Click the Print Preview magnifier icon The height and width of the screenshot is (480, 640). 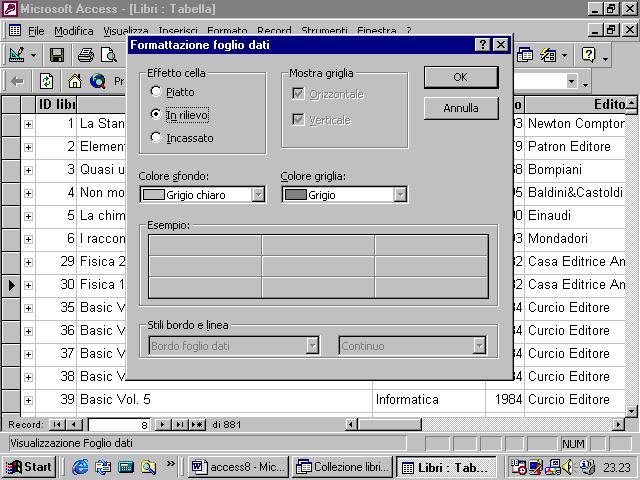click(x=109, y=55)
